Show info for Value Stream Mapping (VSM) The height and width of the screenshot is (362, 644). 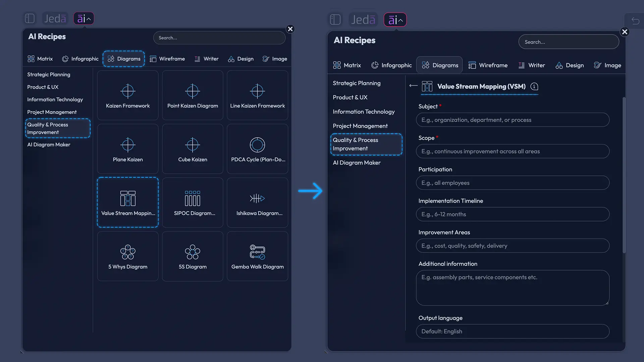(534, 86)
